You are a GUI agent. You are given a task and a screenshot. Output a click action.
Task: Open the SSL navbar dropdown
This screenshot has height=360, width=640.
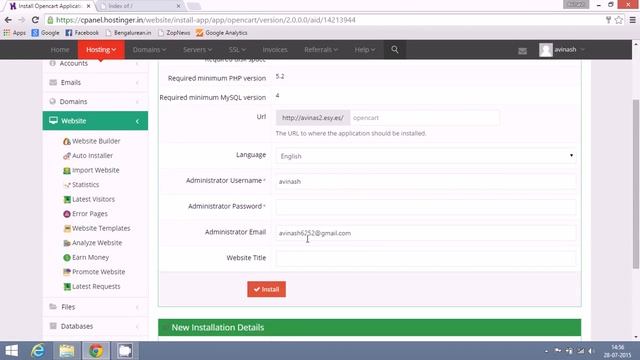pyautogui.click(x=237, y=50)
